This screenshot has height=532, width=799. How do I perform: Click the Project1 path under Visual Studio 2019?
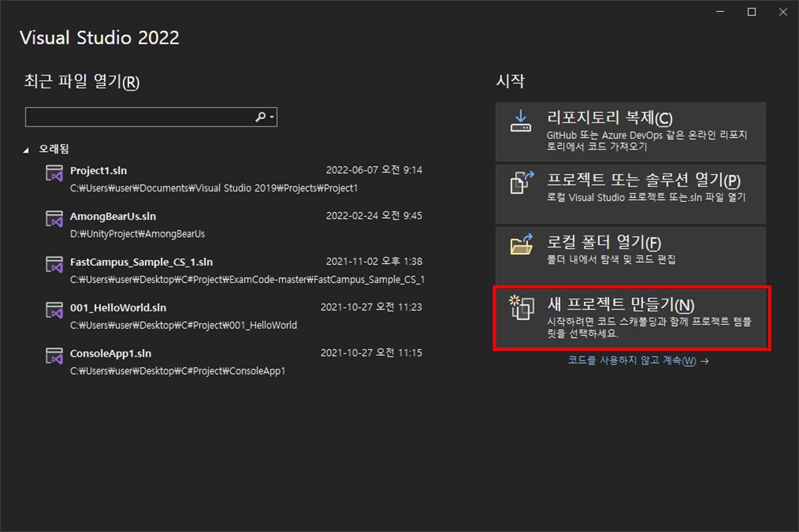214,188
